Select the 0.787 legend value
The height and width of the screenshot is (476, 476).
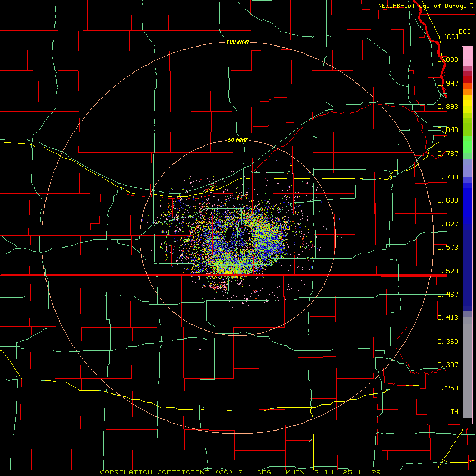point(448,153)
